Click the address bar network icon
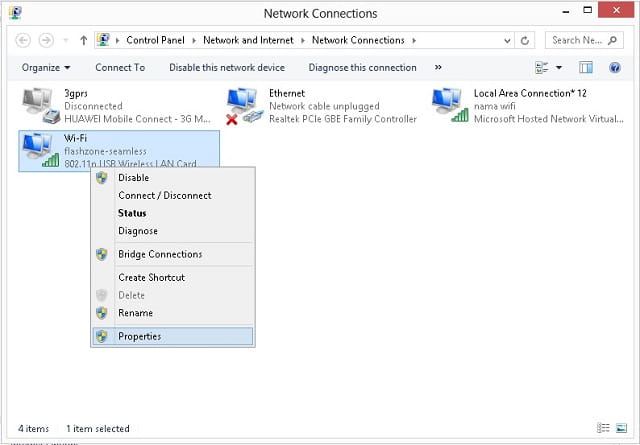This screenshot has width=640, height=445. pyautogui.click(x=104, y=40)
